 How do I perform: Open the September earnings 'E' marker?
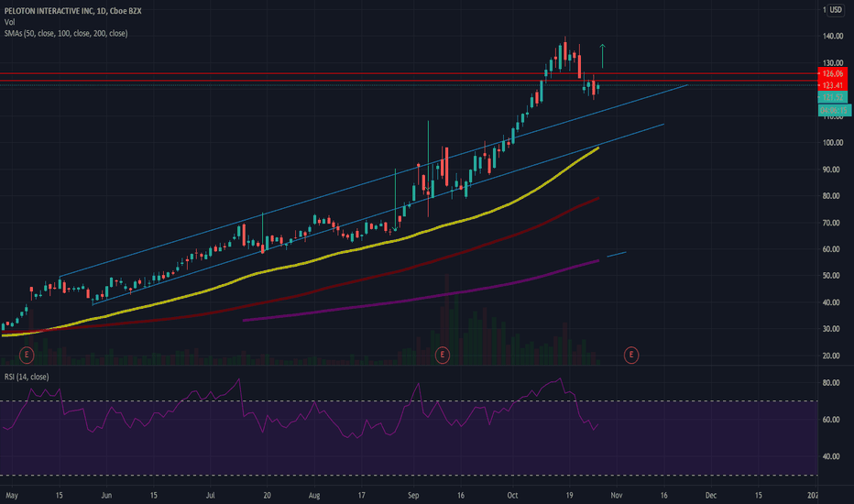coord(443,356)
